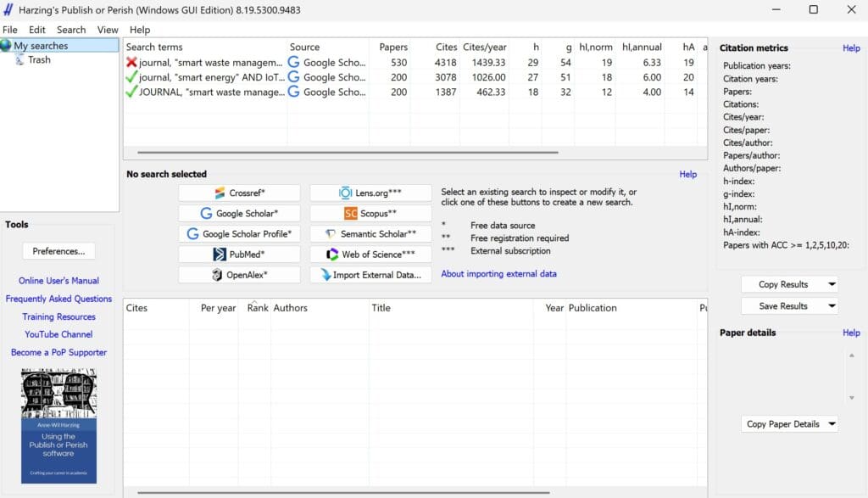Expand Copy Paper Details dropdown arrow
The image size is (868, 498).
pyautogui.click(x=832, y=424)
